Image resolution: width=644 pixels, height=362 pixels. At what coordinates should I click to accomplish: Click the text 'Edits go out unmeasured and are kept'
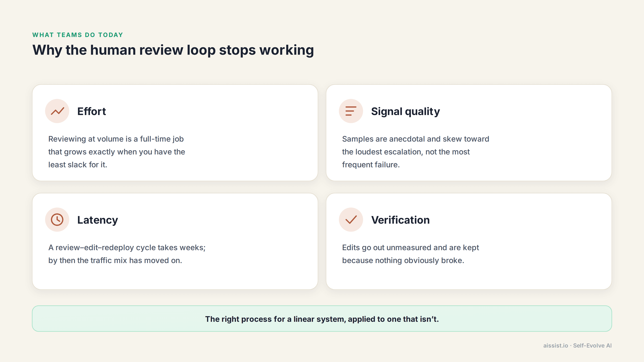(411, 248)
